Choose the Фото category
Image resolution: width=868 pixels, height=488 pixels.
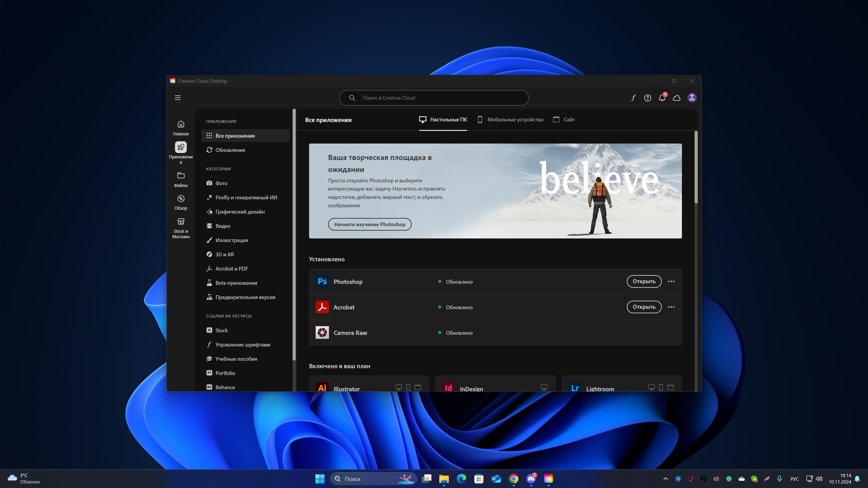[x=246, y=183]
